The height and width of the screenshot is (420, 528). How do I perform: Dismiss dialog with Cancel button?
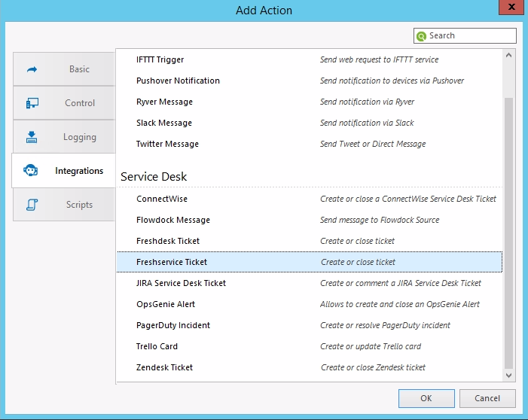(x=487, y=398)
